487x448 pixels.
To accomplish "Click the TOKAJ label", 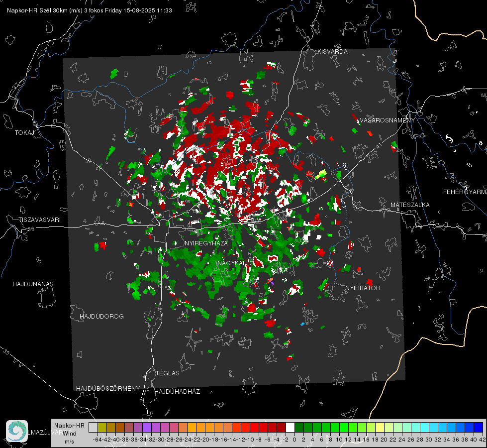I will (x=24, y=133).
